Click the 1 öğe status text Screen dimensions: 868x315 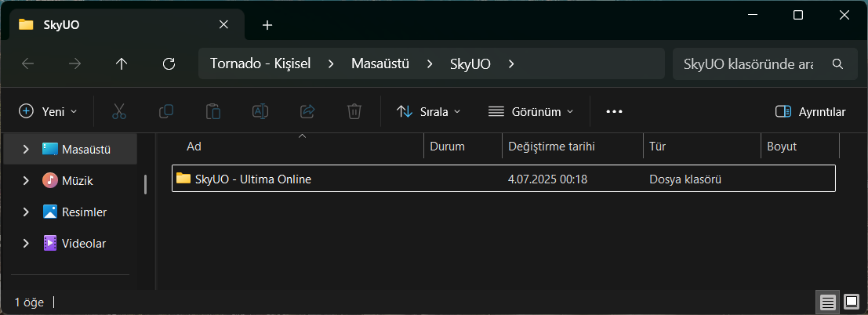pos(30,302)
